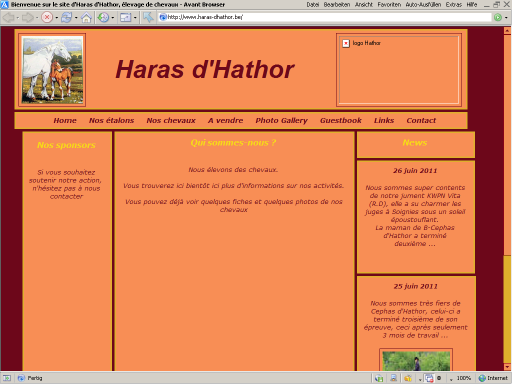Click the broken logo Hathor image icon
The image size is (512, 384).
(x=346, y=43)
